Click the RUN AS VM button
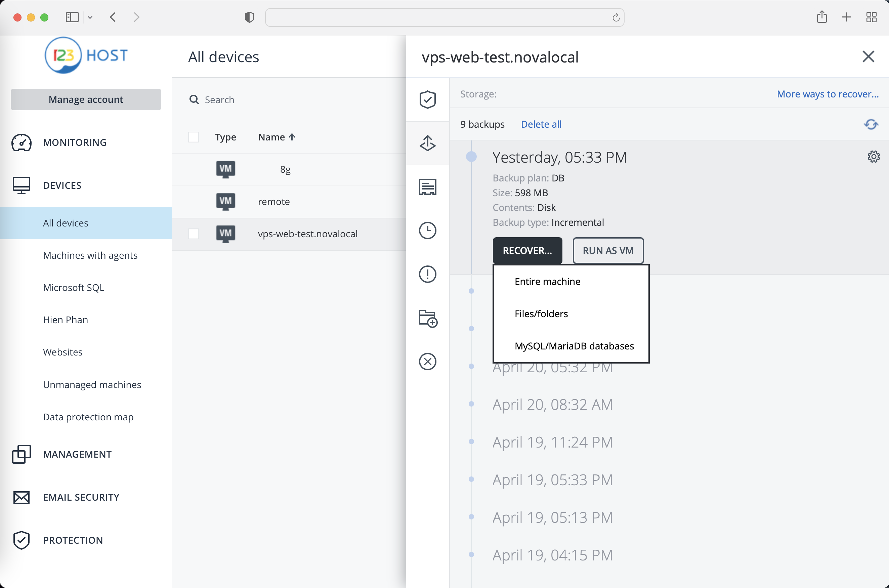Image resolution: width=889 pixels, height=588 pixels. (x=607, y=251)
